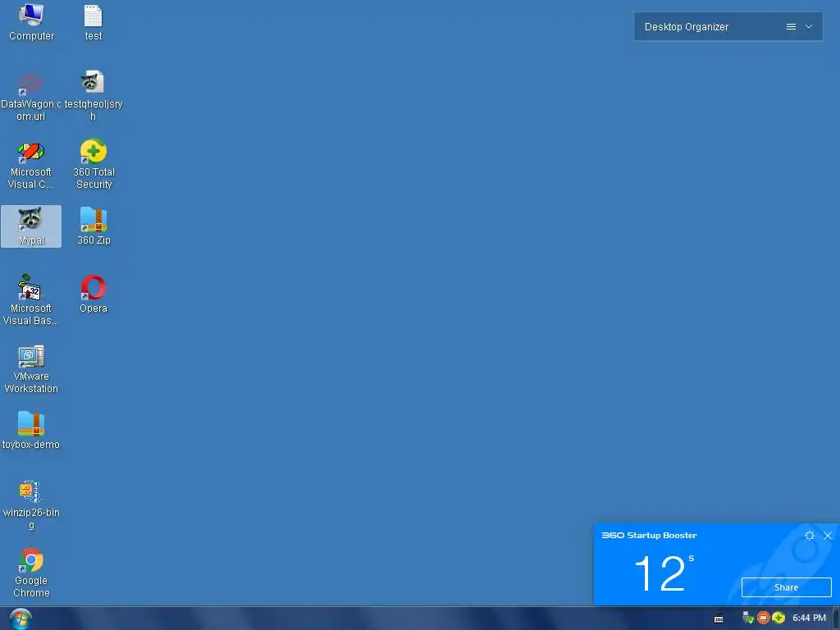Open the on-screen keyboard tray icon
840x630 pixels.
pos(719,619)
